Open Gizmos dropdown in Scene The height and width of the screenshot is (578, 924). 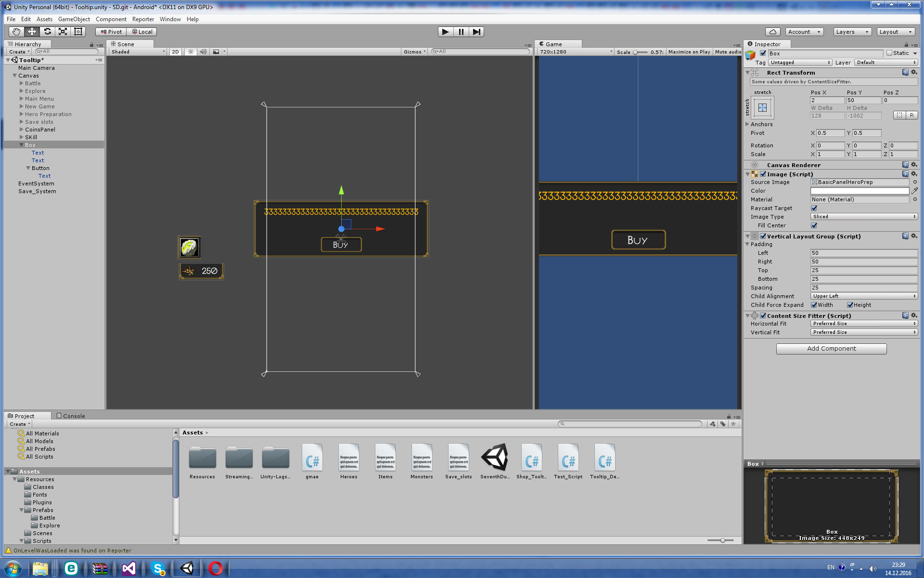[415, 52]
